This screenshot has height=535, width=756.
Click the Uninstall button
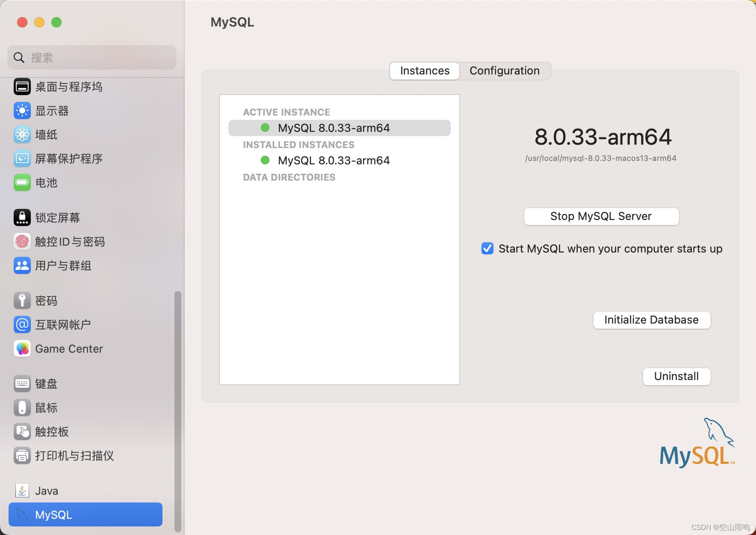(676, 376)
